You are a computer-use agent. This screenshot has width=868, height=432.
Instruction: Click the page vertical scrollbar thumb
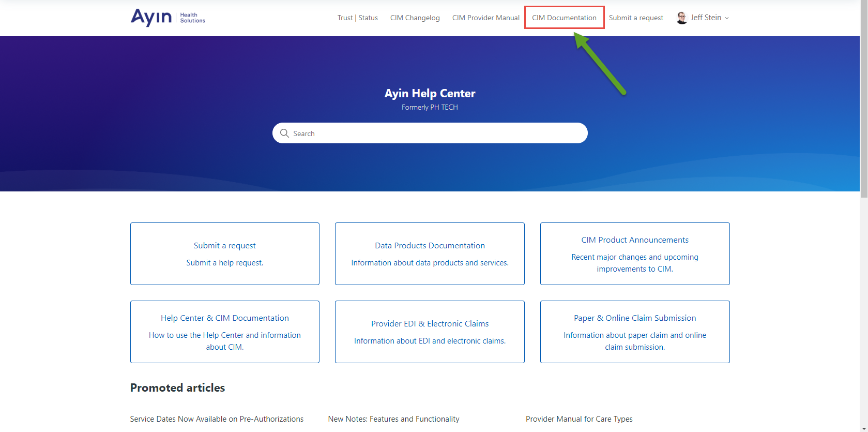click(863, 103)
